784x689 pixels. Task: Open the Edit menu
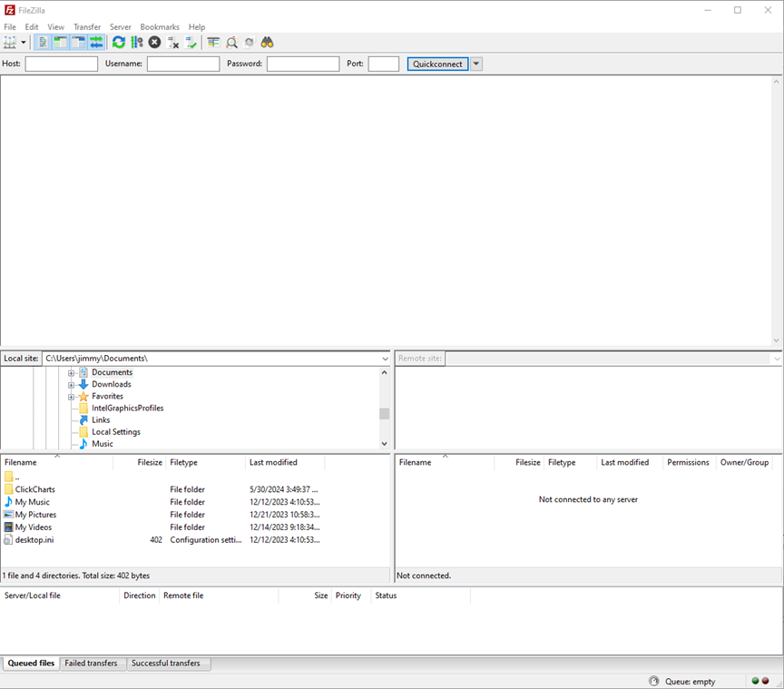[32, 27]
